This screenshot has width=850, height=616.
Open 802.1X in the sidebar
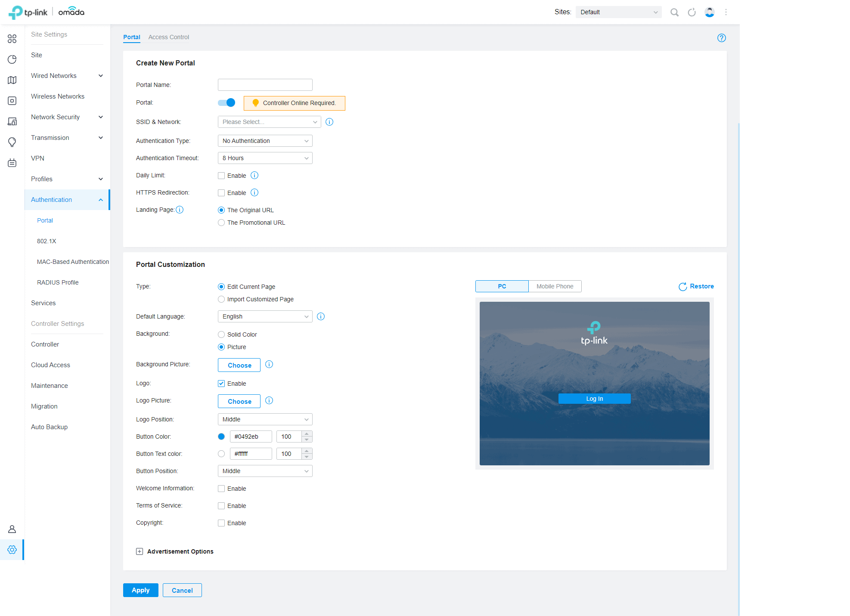[x=47, y=241]
